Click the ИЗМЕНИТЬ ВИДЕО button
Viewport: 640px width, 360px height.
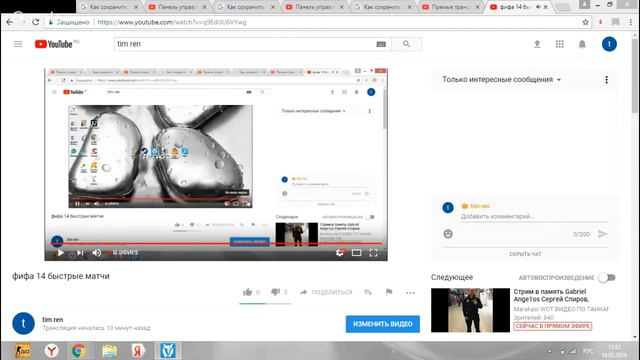point(382,324)
